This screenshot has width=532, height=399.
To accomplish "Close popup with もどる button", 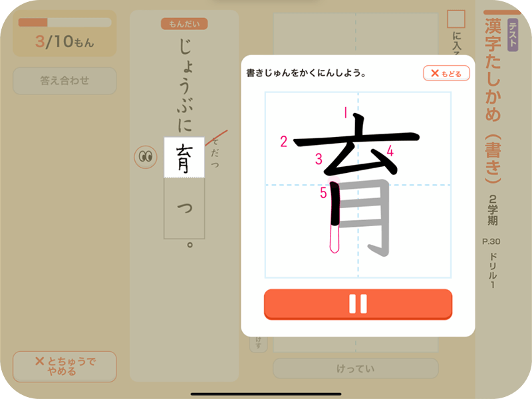I will pyautogui.click(x=446, y=73).
